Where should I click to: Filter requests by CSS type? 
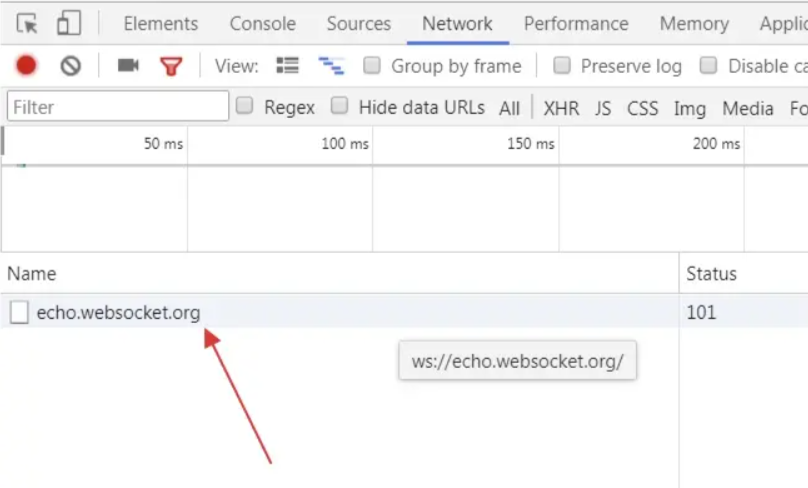[x=643, y=108]
